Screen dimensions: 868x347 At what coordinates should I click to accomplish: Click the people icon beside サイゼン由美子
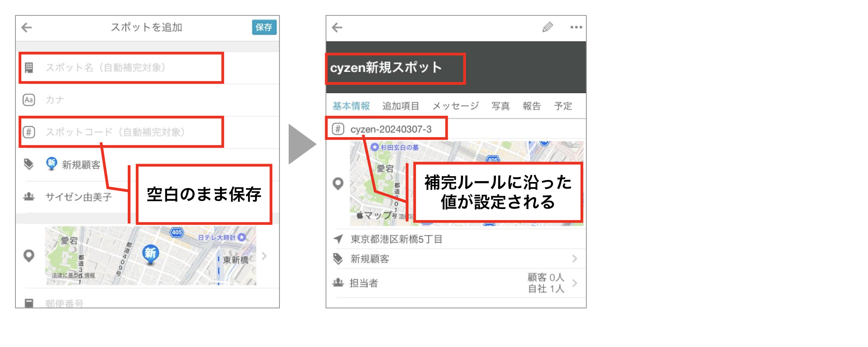pos(29,197)
